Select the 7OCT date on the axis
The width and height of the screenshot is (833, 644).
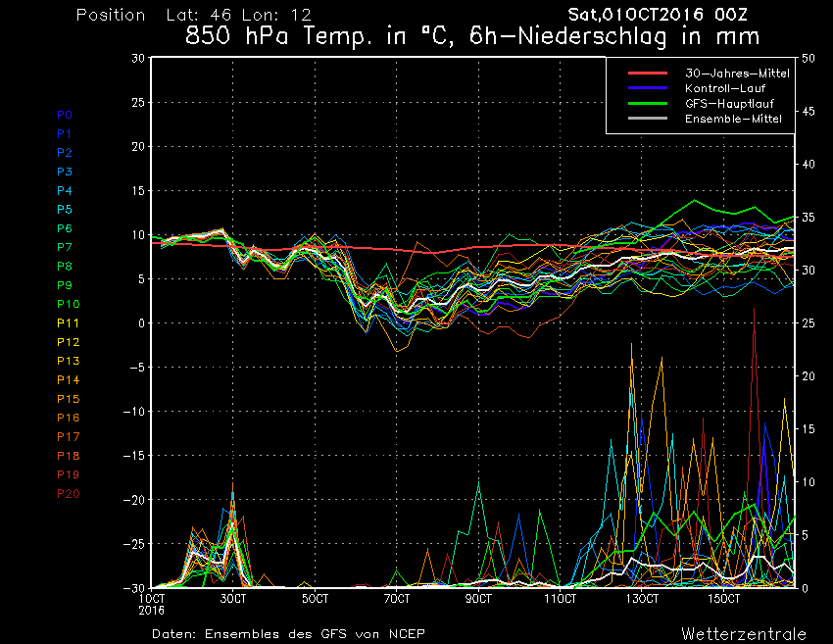tap(396, 598)
